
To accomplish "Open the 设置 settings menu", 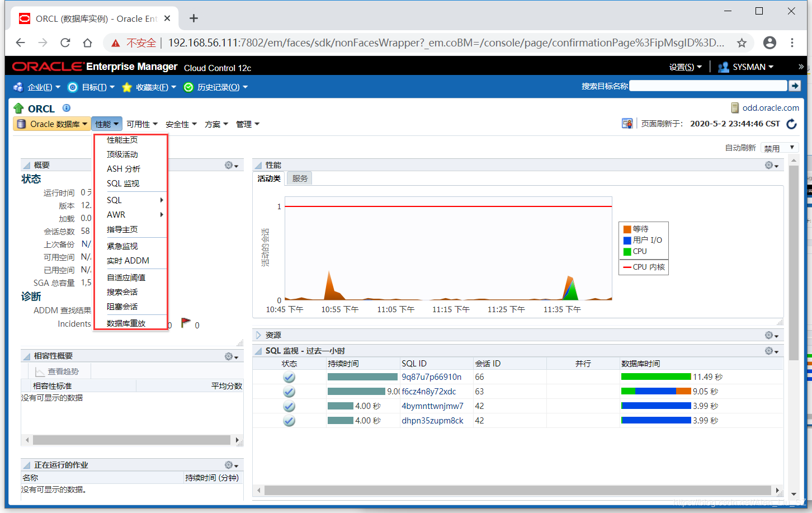I will pyautogui.click(x=685, y=67).
